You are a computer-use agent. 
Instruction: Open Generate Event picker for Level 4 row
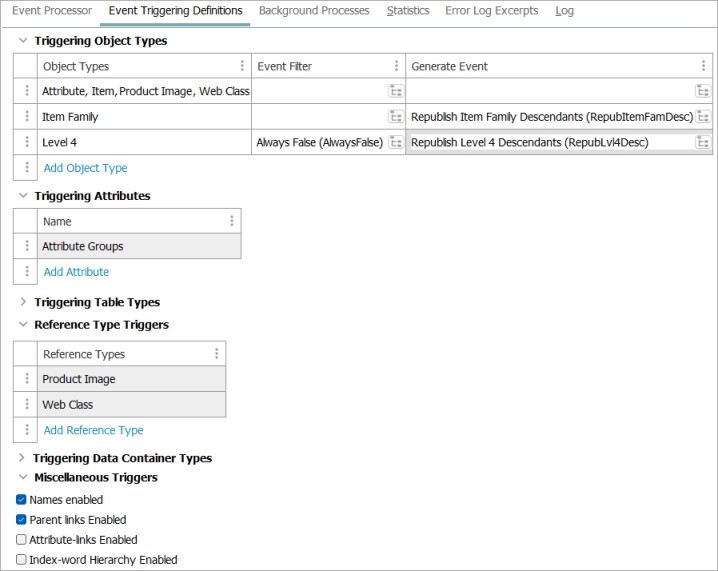pyautogui.click(x=702, y=142)
